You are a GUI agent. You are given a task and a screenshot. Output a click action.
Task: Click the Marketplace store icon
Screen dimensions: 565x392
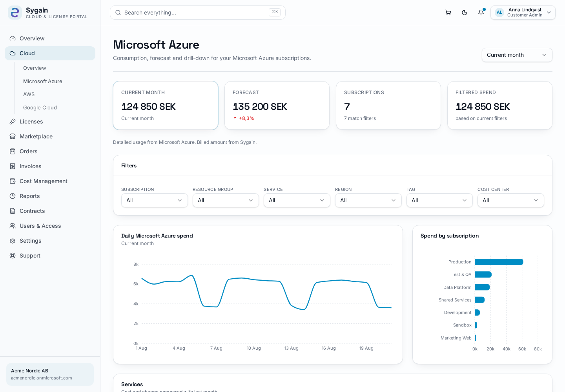pos(13,136)
